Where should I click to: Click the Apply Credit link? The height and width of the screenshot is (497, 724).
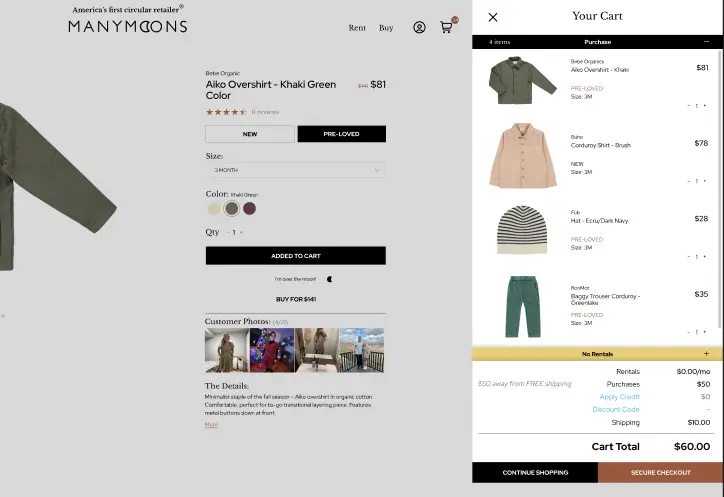click(x=619, y=397)
